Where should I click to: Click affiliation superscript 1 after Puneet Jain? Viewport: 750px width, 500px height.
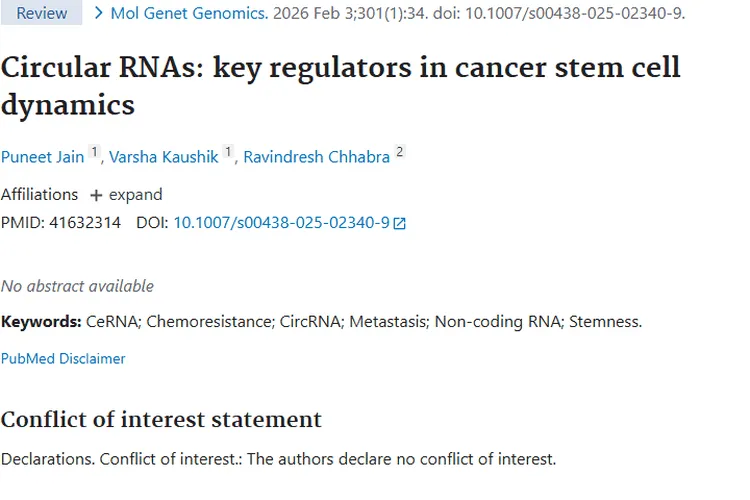[x=95, y=152]
